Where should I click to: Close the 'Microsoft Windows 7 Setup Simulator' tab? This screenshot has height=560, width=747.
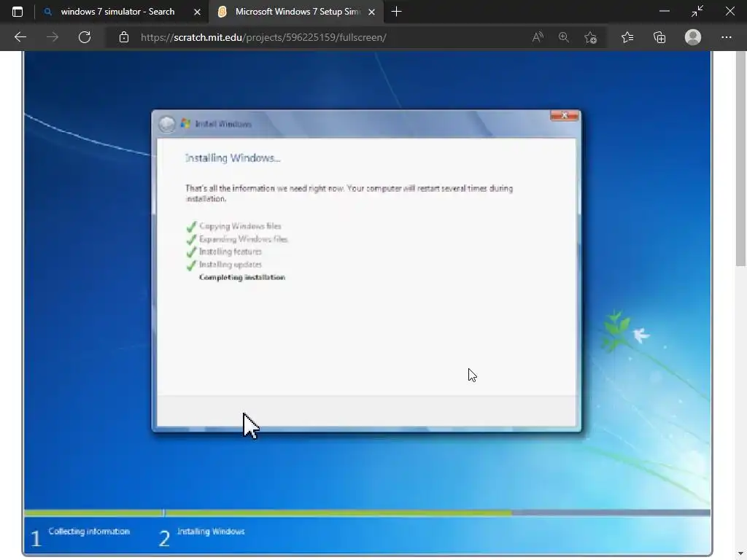pos(372,12)
